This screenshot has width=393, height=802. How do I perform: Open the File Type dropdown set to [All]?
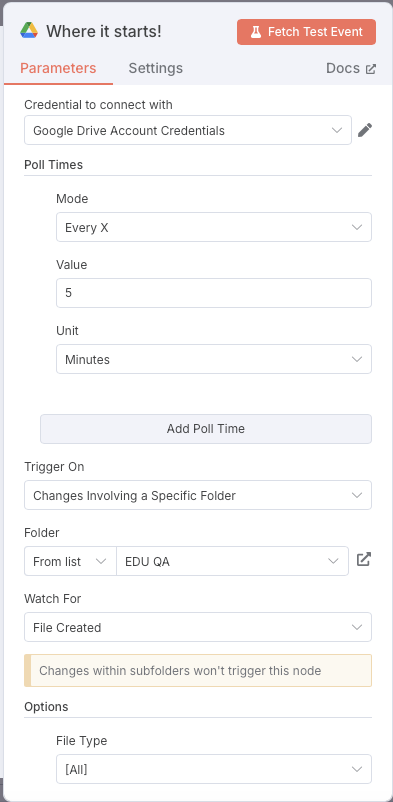click(x=214, y=769)
